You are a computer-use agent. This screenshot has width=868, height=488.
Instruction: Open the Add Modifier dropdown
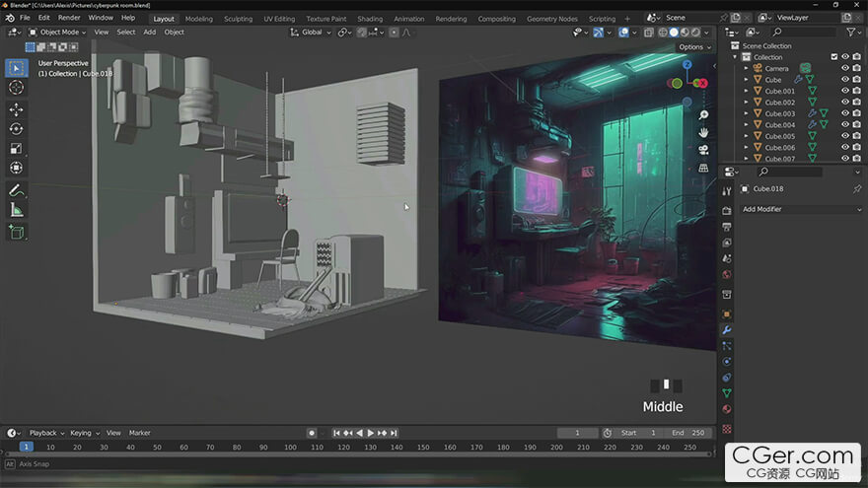click(802, 209)
